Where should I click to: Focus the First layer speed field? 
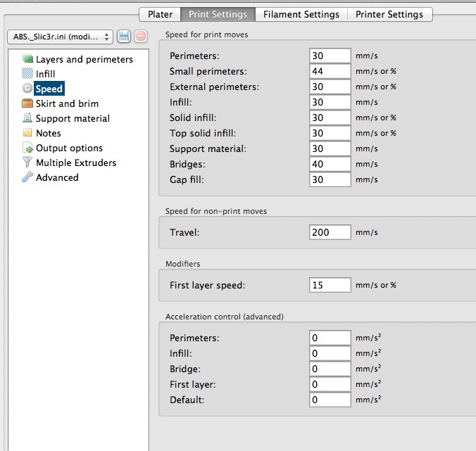pyautogui.click(x=330, y=285)
